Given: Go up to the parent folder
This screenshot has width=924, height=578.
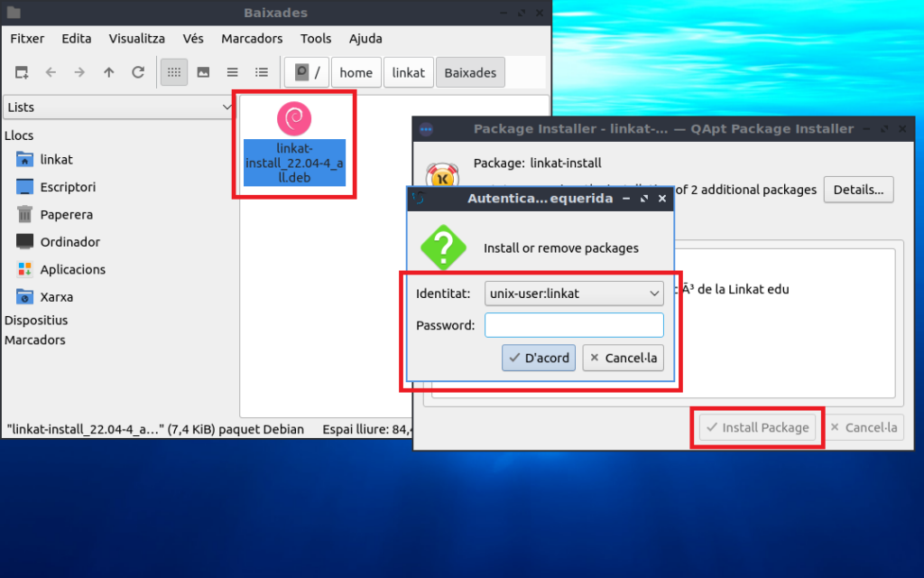Looking at the screenshot, I should 108,72.
